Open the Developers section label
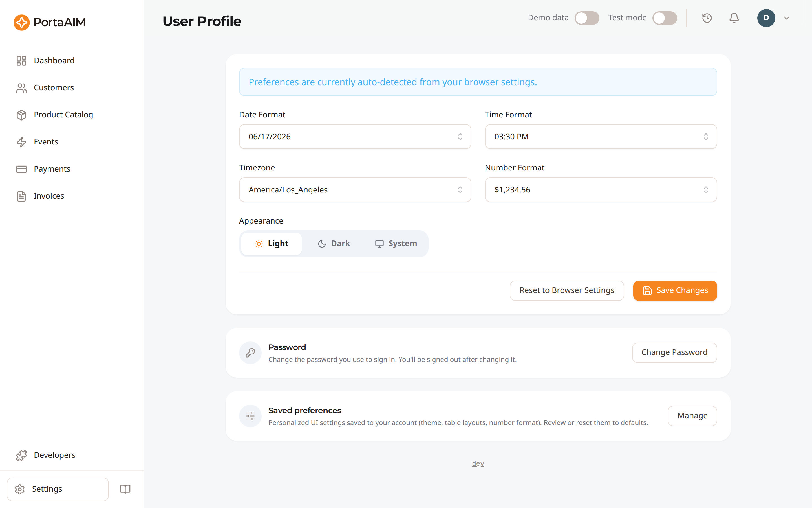 (55, 455)
